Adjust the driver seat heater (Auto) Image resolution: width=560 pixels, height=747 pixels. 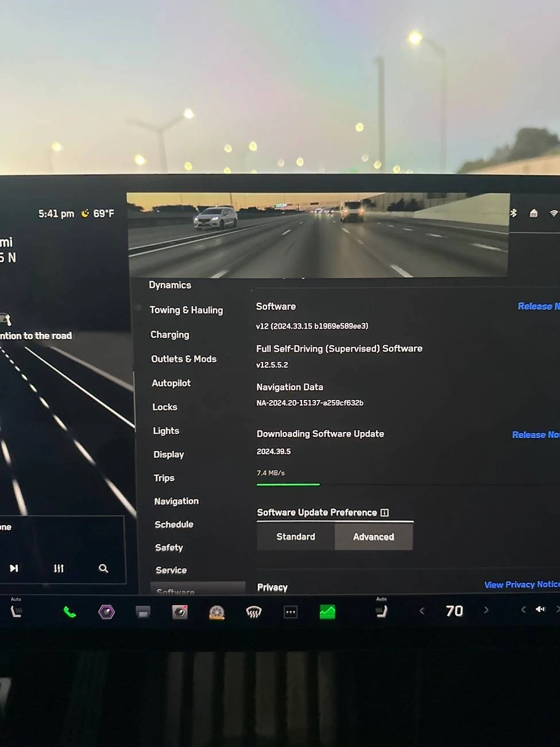point(16,609)
